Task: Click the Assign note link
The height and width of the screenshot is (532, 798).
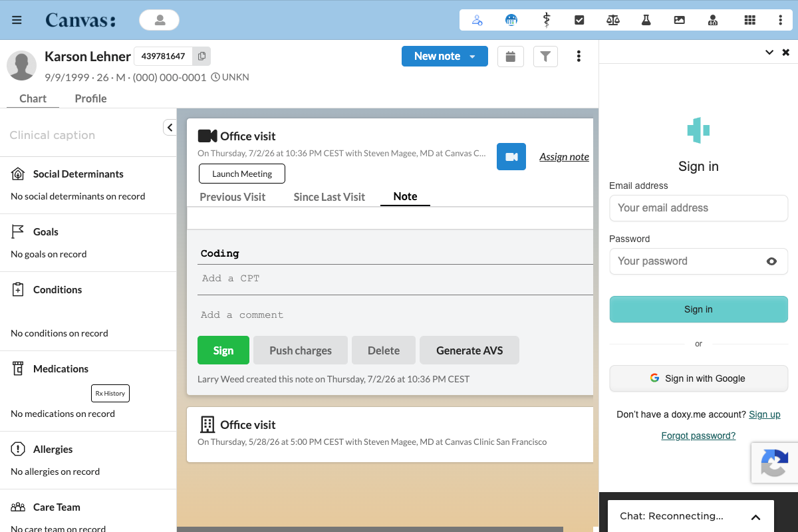Action: [x=564, y=157]
